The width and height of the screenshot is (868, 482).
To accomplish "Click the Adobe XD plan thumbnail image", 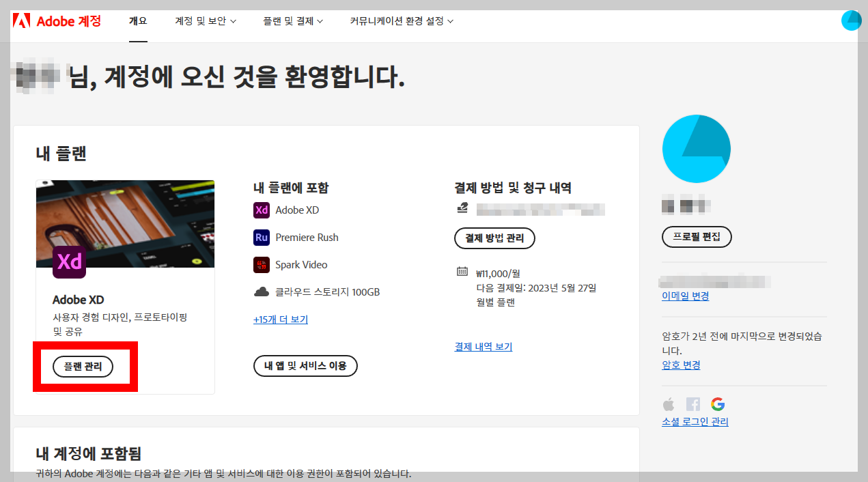I will coord(125,224).
